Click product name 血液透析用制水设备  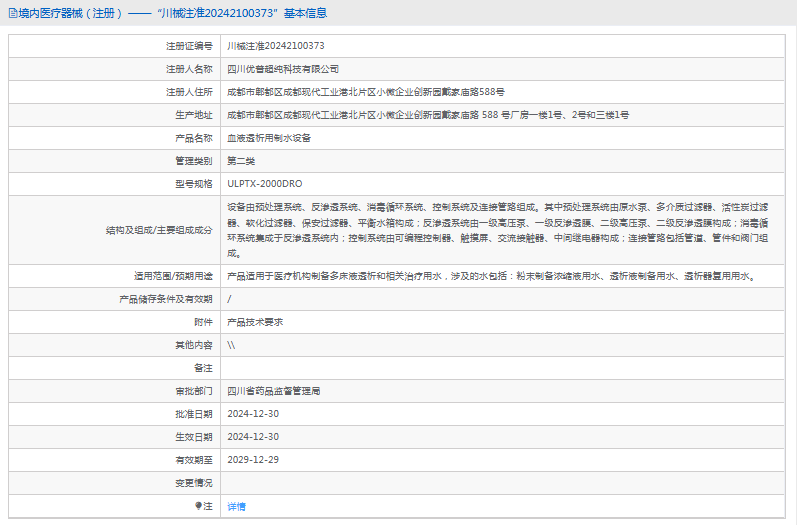click(269, 138)
